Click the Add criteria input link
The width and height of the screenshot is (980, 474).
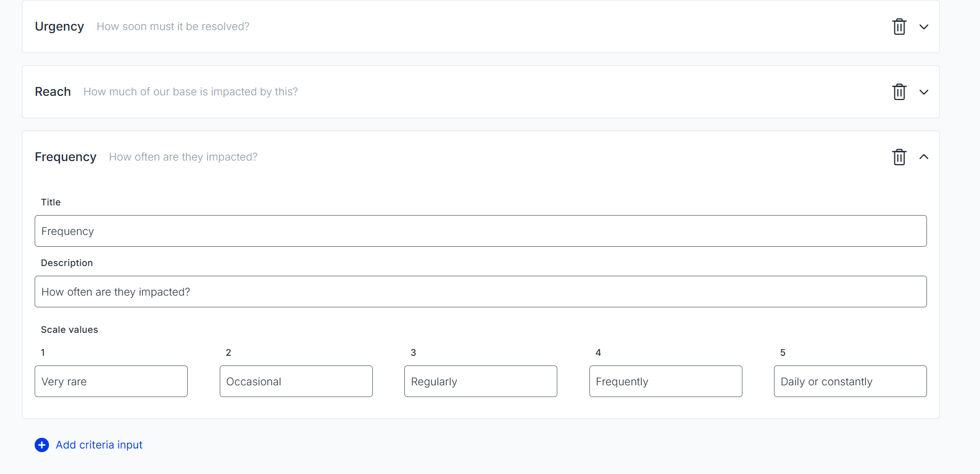coord(99,445)
